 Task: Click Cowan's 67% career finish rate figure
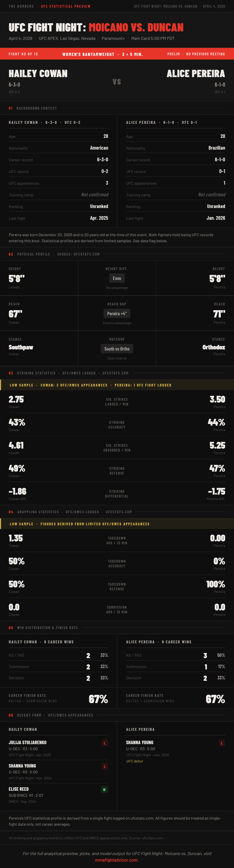click(x=99, y=699)
